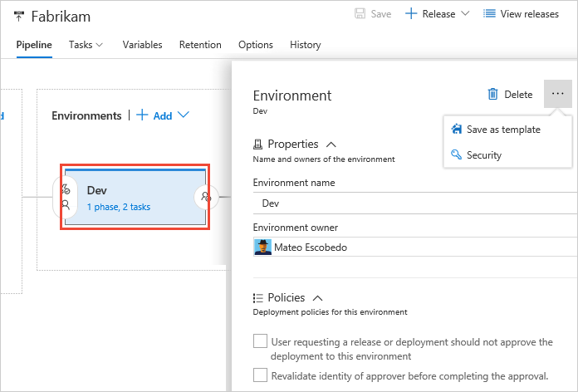Open the Tasks tab dropdown
Image resolution: width=578 pixels, height=392 pixels.
(100, 45)
